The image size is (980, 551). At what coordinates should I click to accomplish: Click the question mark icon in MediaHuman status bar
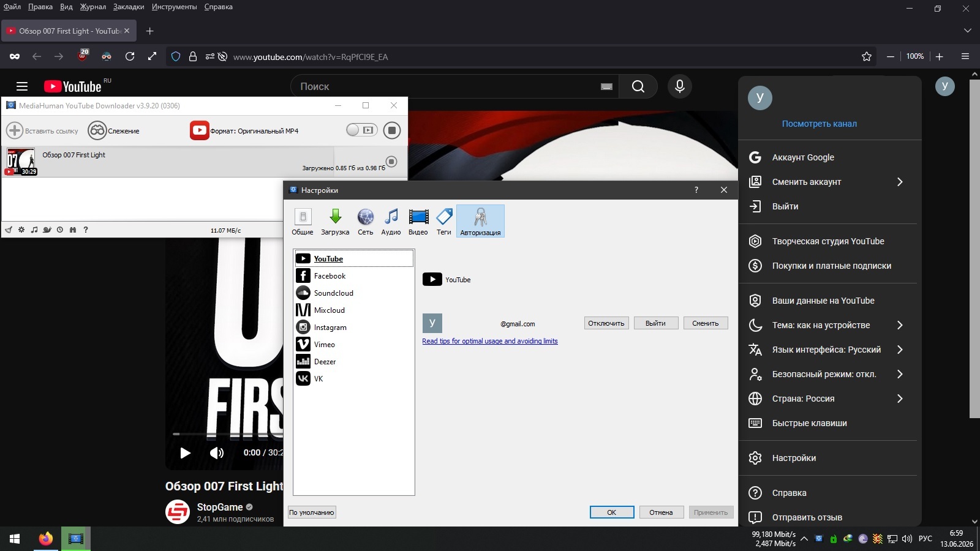click(86, 230)
